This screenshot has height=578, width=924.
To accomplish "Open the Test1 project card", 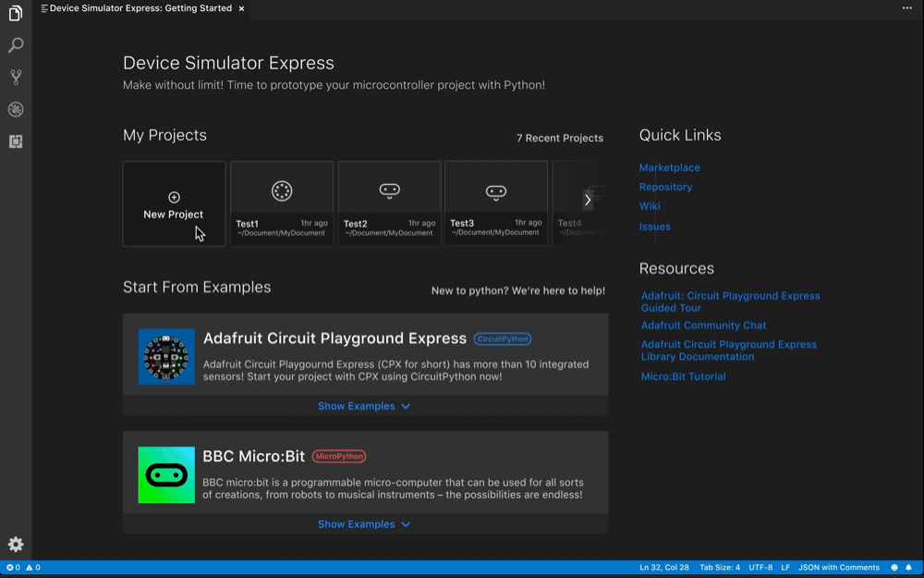I will pos(282,203).
